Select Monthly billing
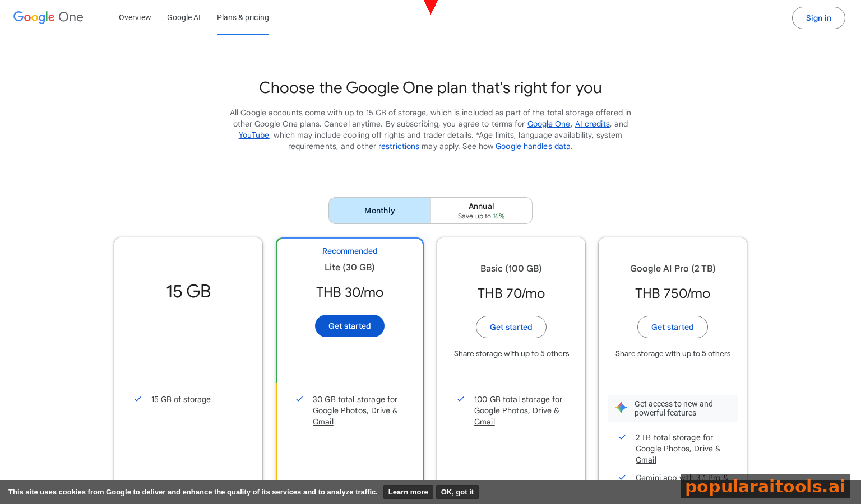The image size is (861, 504). 379,210
